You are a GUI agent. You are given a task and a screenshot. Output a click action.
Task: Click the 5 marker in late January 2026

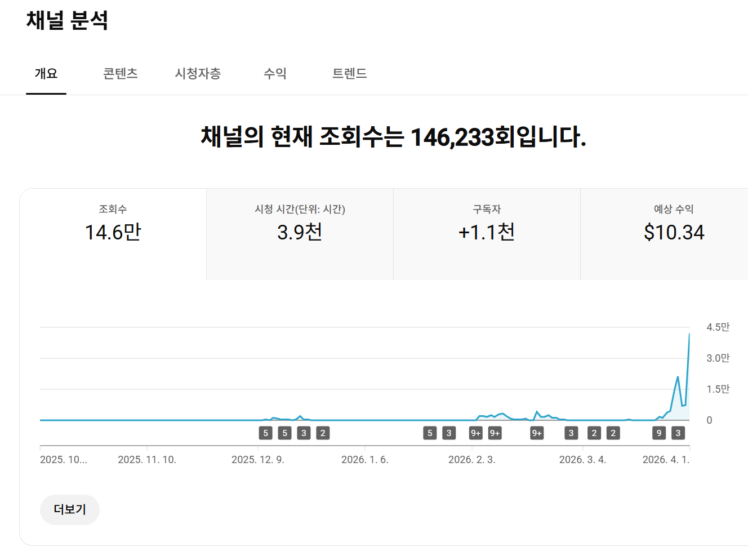(x=430, y=433)
